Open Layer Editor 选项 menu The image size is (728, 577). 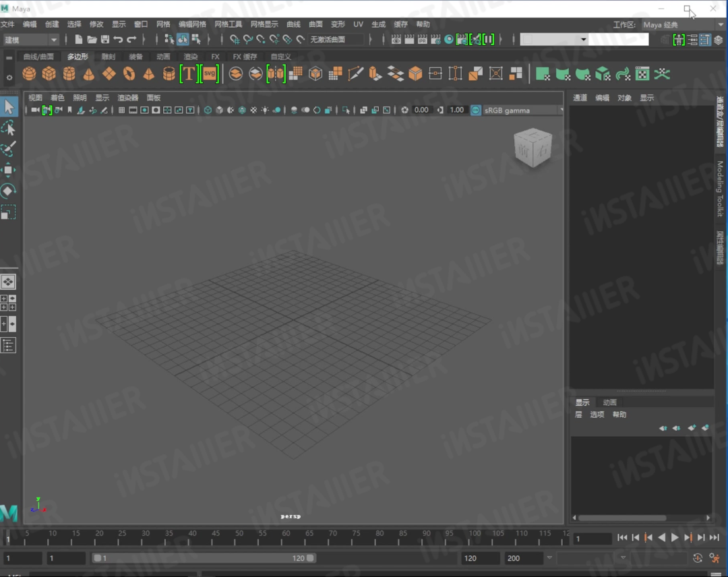tap(597, 415)
